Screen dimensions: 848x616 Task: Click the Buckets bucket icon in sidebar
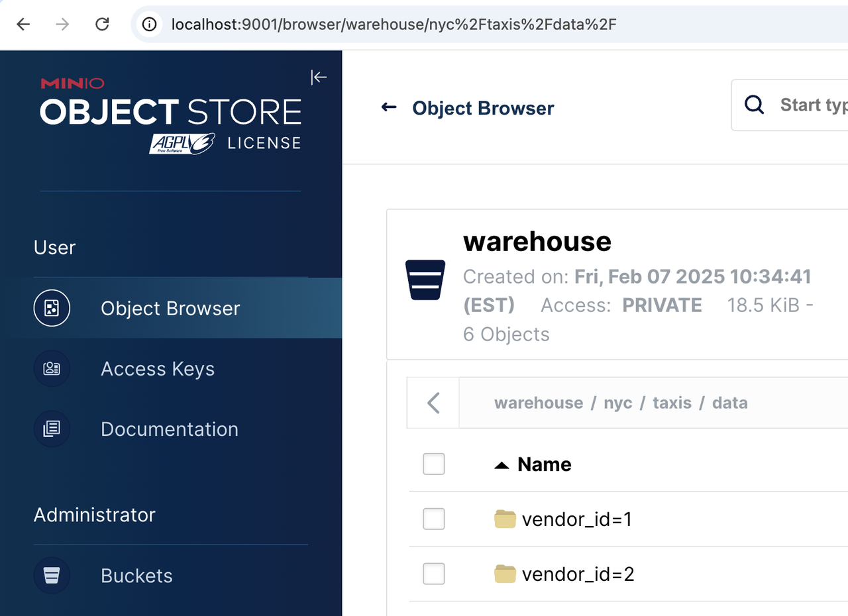coord(52,576)
